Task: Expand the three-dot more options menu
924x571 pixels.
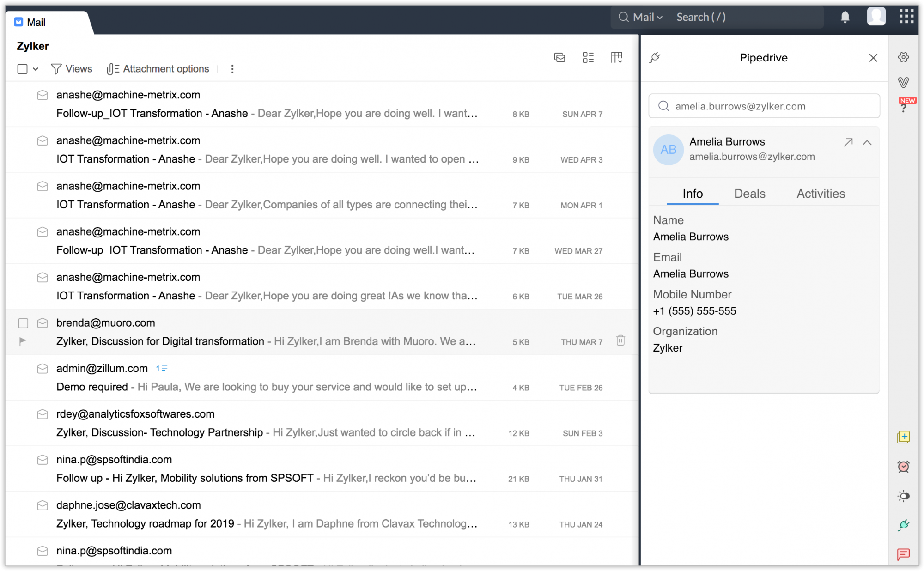Action: pos(232,69)
